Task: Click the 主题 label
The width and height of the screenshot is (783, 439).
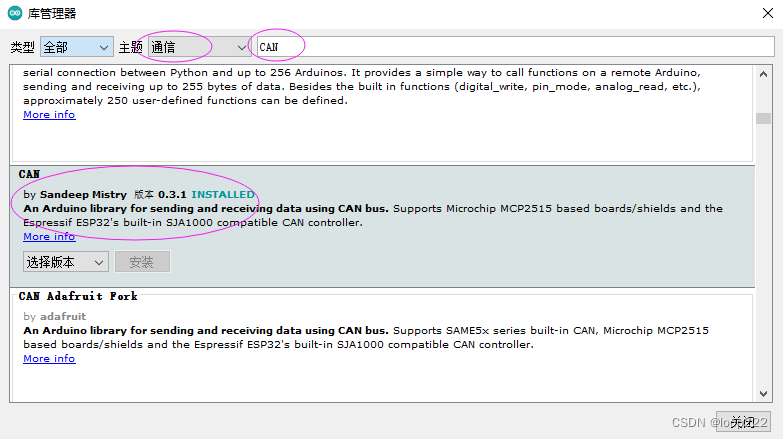Action: point(131,47)
